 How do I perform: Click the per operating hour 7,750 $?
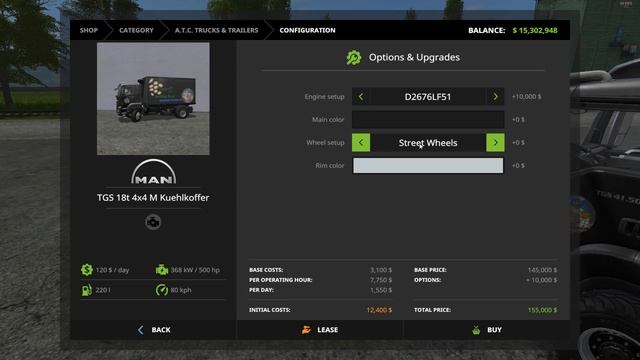(381, 280)
